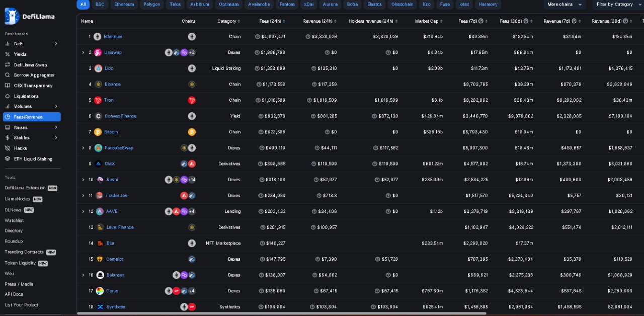Open the Level Finance protocol link
644x316 pixels.
point(120,227)
